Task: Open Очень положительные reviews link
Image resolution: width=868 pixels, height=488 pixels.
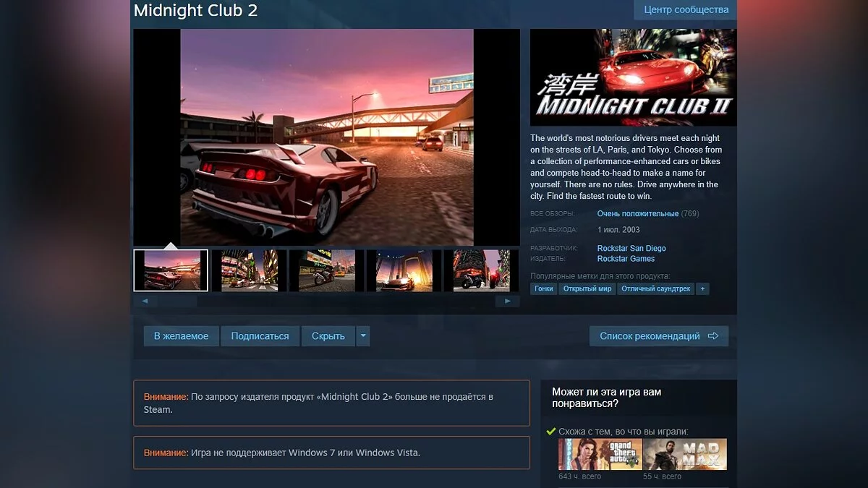Action: (638, 213)
